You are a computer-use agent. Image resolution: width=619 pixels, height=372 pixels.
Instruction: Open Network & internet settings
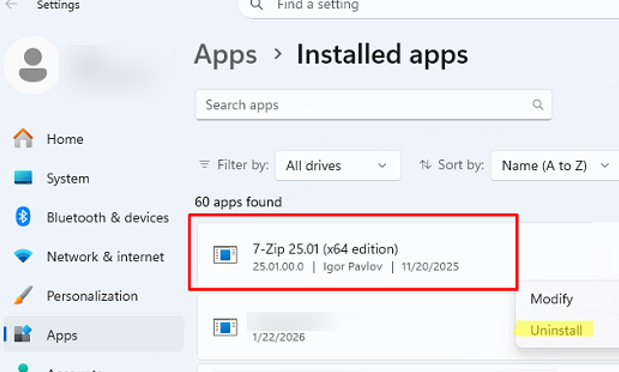click(x=94, y=256)
